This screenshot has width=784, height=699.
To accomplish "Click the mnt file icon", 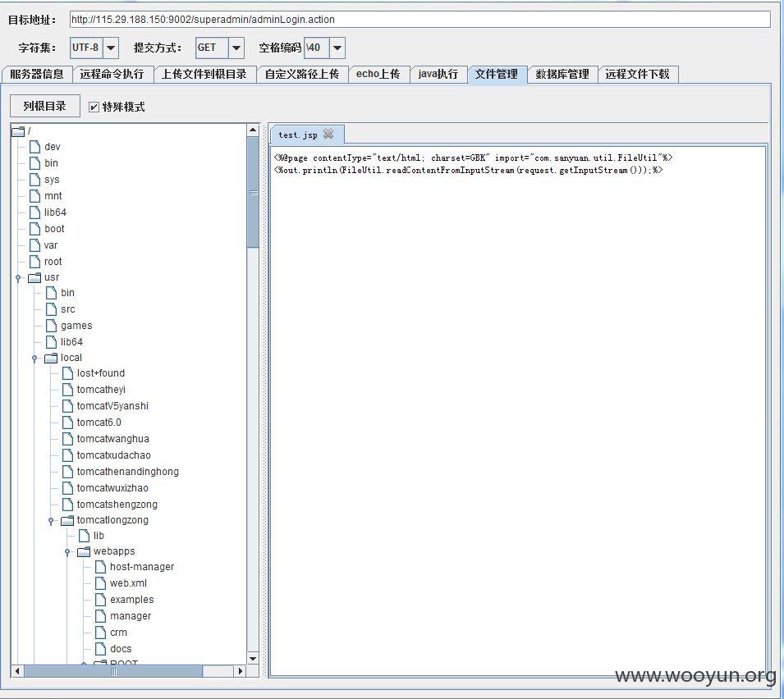I will tap(34, 196).
